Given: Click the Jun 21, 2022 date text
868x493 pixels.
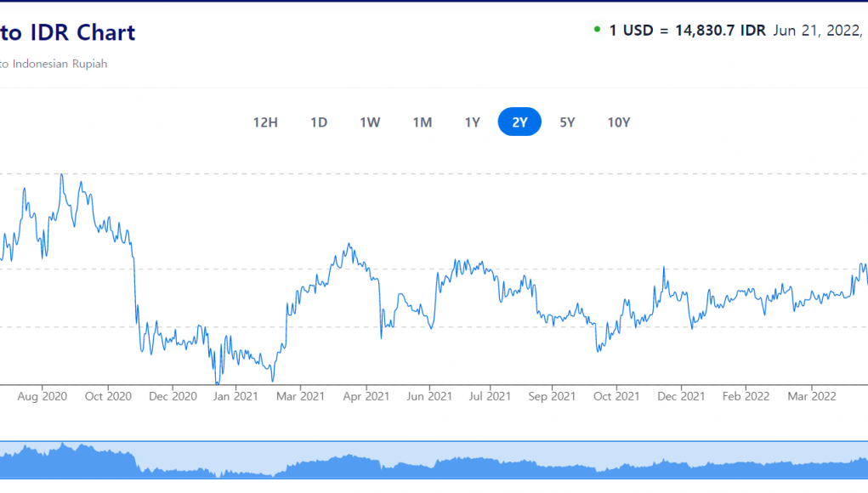Looking at the screenshot, I should pos(816,31).
